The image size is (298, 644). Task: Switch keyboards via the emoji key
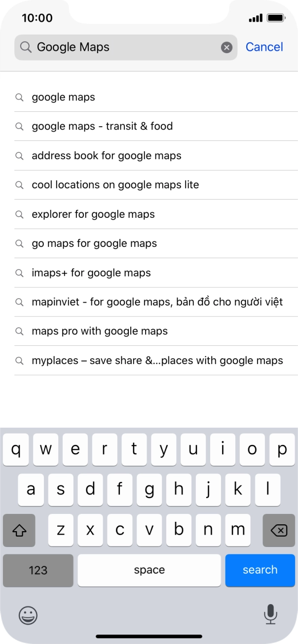(x=27, y=615)
